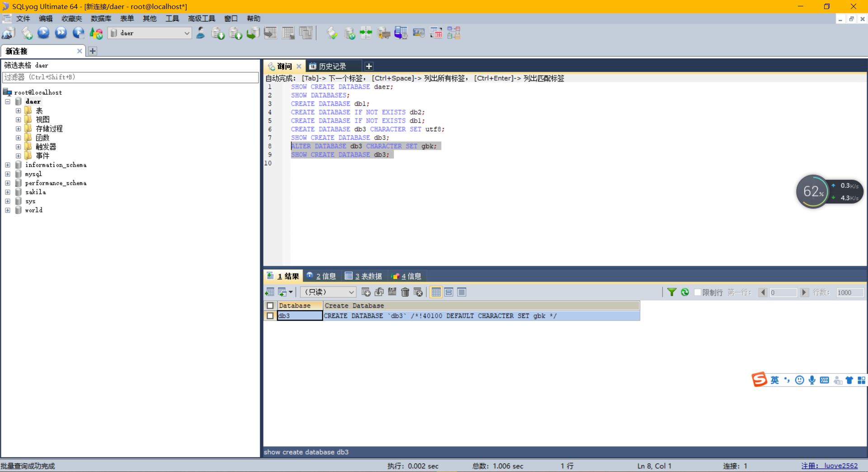Open the 数据库 menu
Screen dimensions: 868x472
pos(101,19)
